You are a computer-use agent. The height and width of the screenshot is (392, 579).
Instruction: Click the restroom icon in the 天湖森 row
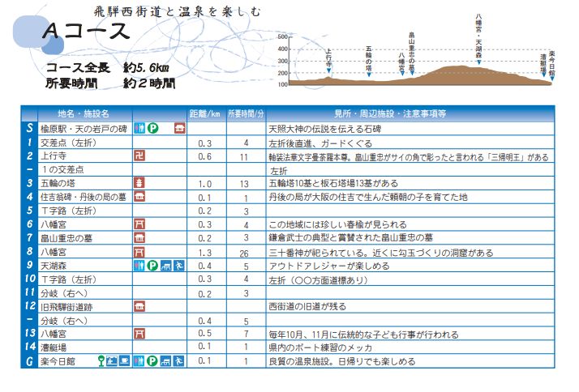pyautogui.click(x=139, y=265)
